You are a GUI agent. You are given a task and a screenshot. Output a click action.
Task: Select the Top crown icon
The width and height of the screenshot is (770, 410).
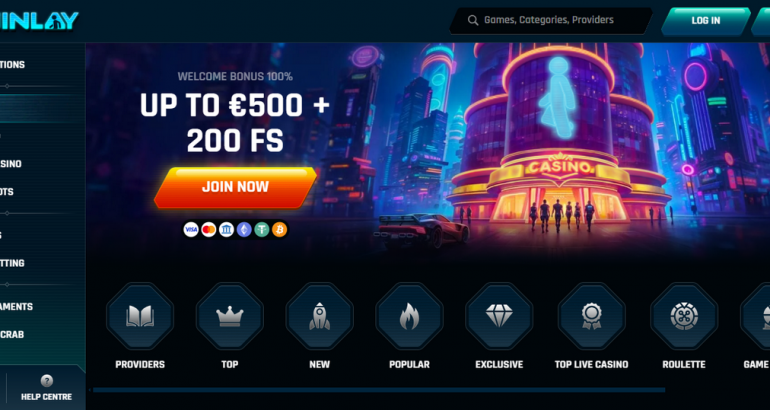coord(230,316)
